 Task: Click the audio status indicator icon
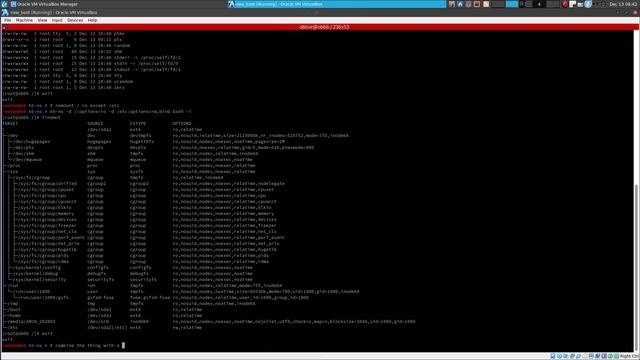(x=566, y=356)
